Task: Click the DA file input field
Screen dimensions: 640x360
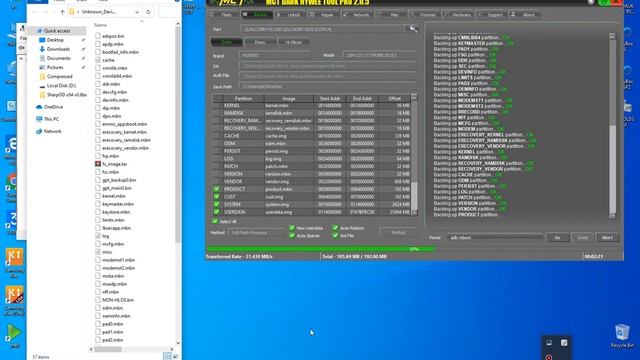Action: click(327, 66)
